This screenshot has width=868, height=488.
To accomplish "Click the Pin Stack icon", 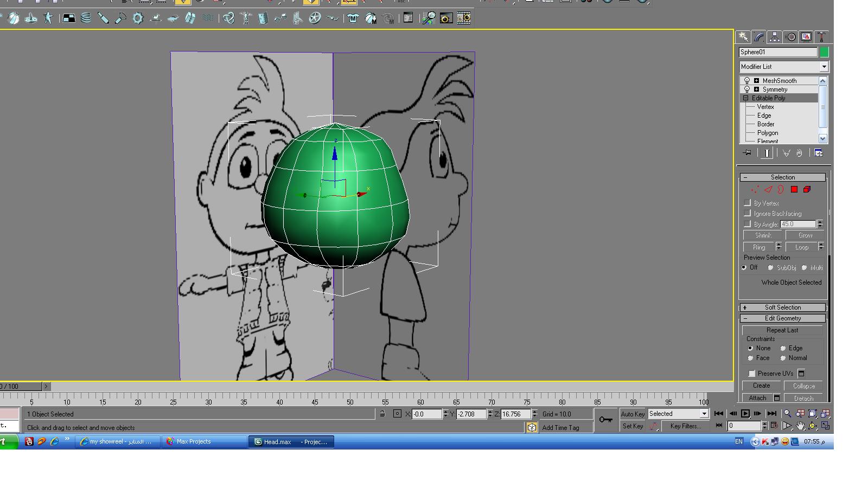I will 748,153.
